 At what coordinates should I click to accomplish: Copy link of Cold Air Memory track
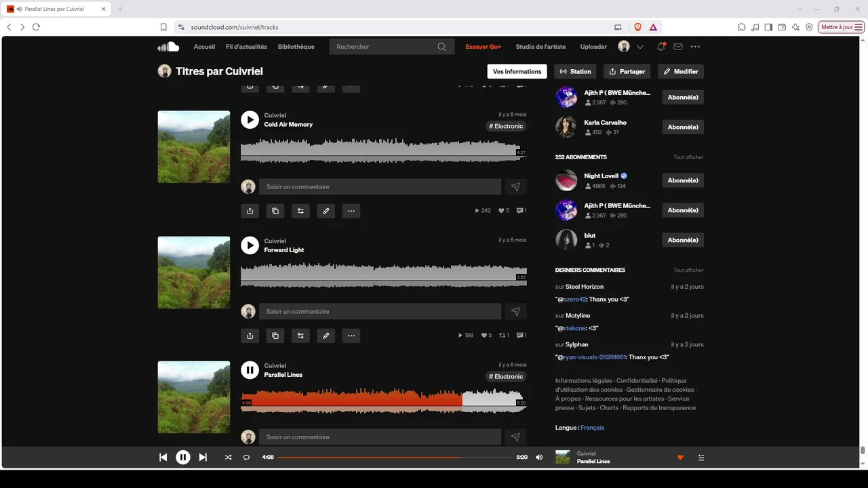coord(275,211)
